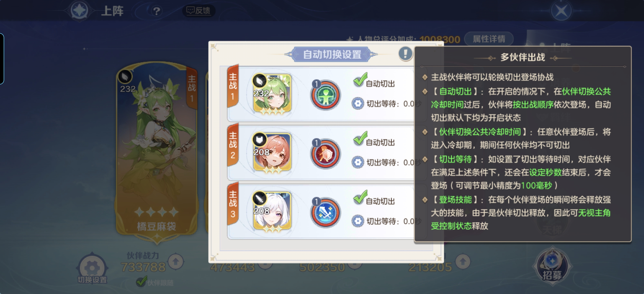Select the red shield skill icon for 主战2

point(325,154)
